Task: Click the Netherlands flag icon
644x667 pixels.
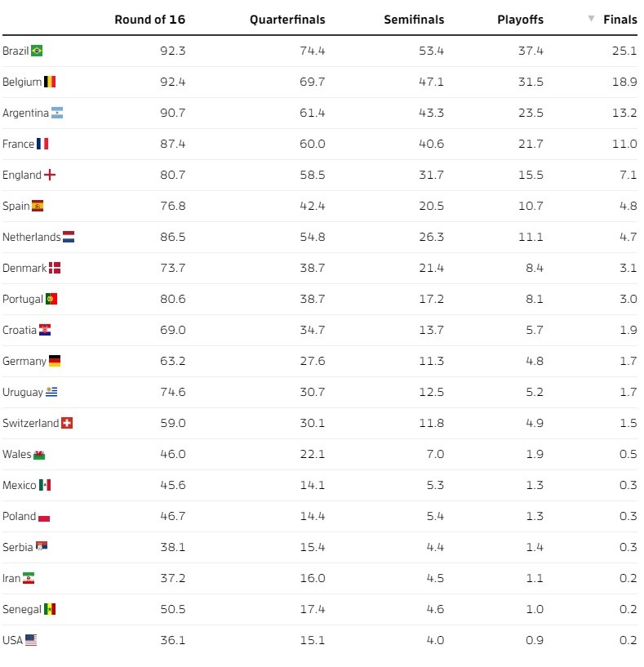Action: [x=69, y=237]
